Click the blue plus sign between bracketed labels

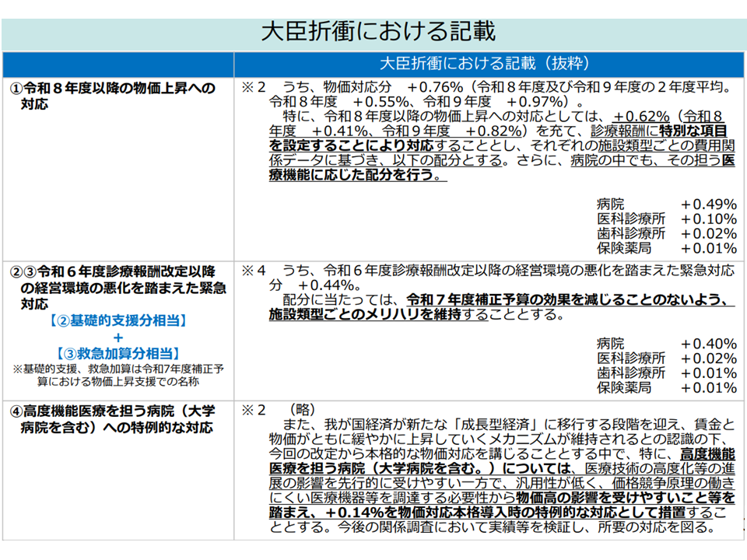(x=118, y=337)
